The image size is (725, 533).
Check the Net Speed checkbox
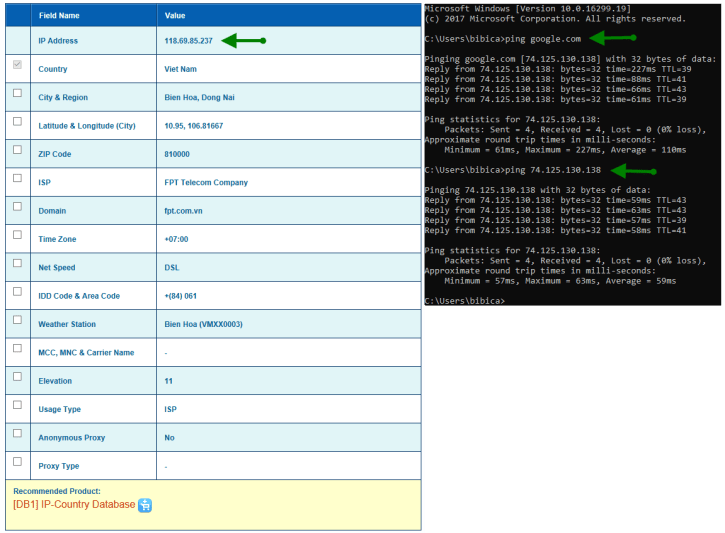16,263
